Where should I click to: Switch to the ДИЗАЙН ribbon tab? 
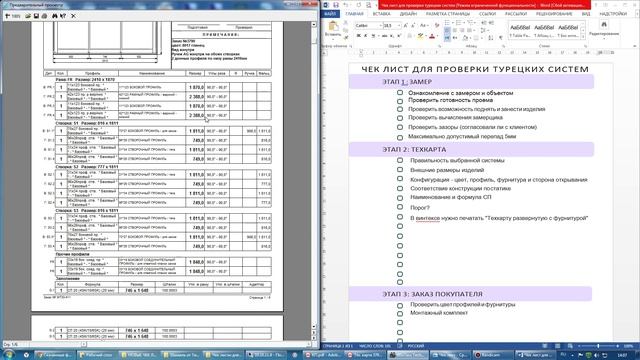tap(408, 14)
